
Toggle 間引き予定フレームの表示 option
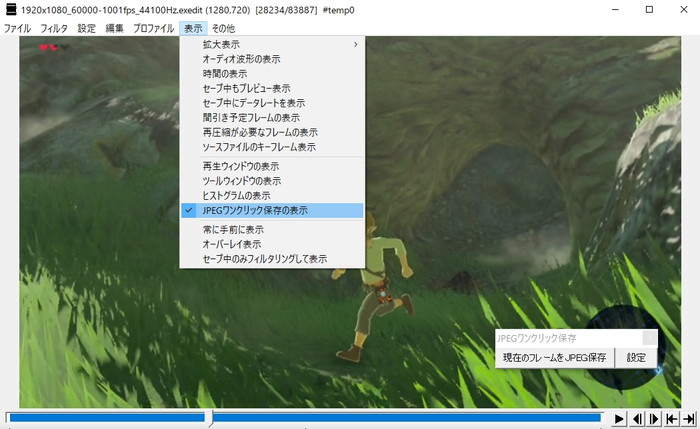click(x=272, y=118)
